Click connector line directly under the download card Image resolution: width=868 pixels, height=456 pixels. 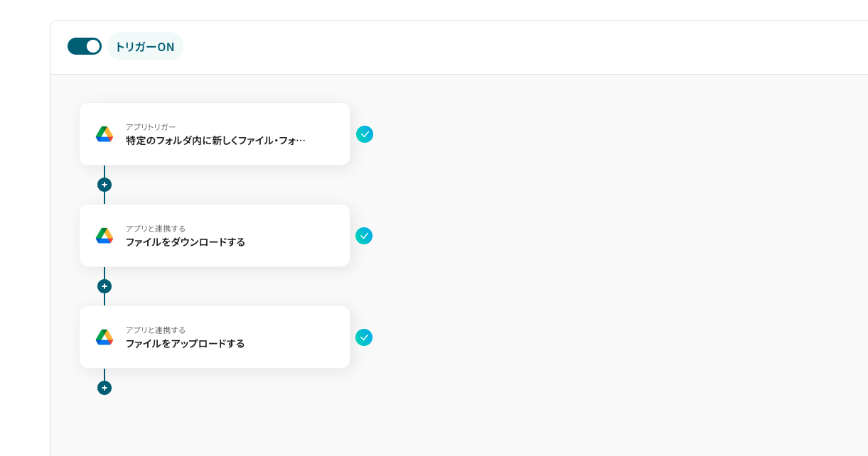pyautogui.click(x=105, y=273)
